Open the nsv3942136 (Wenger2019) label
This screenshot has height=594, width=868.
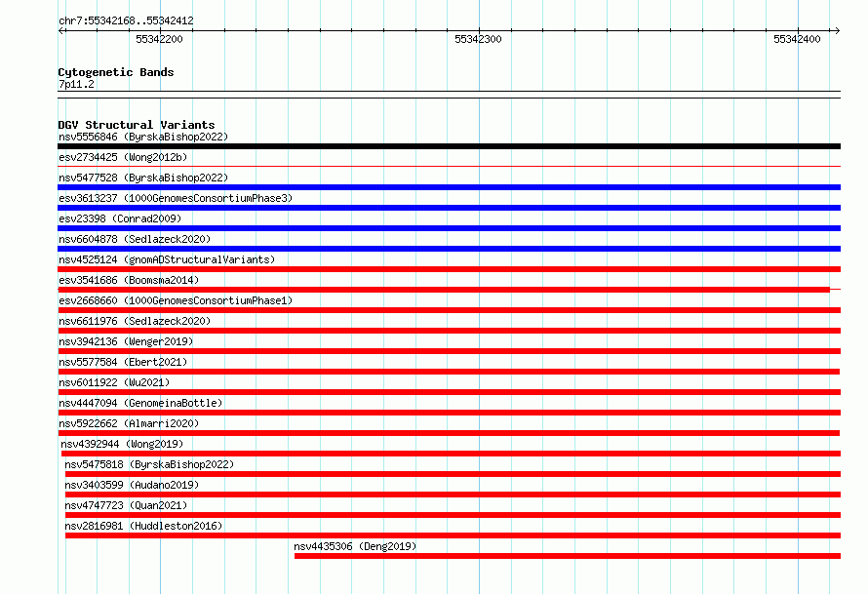click(126, 341)
